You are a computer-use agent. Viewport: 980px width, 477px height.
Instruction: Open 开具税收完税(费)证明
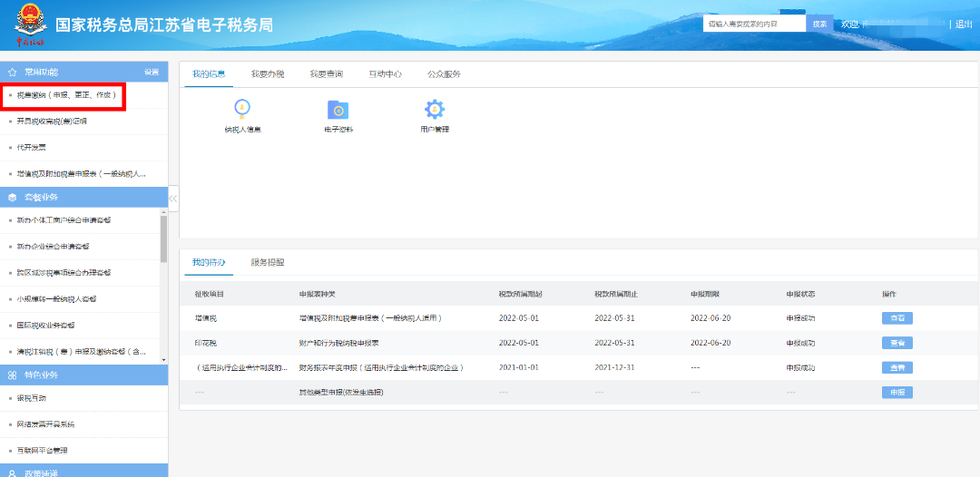click(x=52, y=122)
